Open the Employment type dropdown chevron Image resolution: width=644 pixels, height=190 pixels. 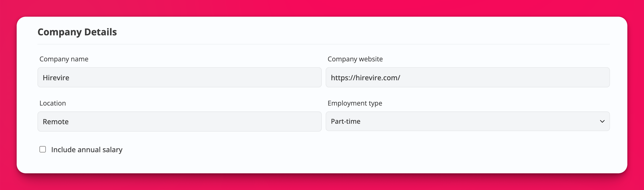(602, 122)
